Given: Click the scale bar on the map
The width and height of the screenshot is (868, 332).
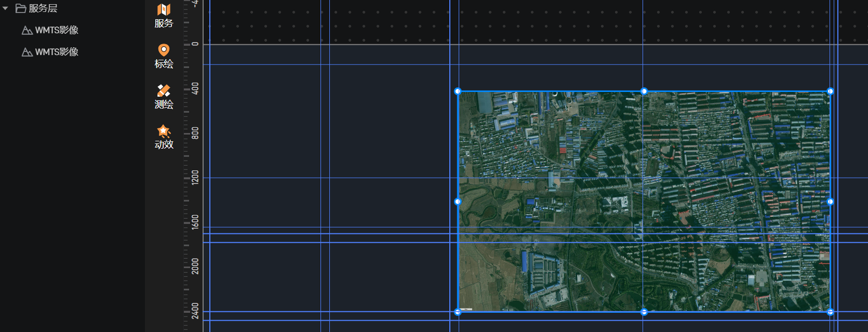Looking at the screenshot, I should [x=466, y=309].
